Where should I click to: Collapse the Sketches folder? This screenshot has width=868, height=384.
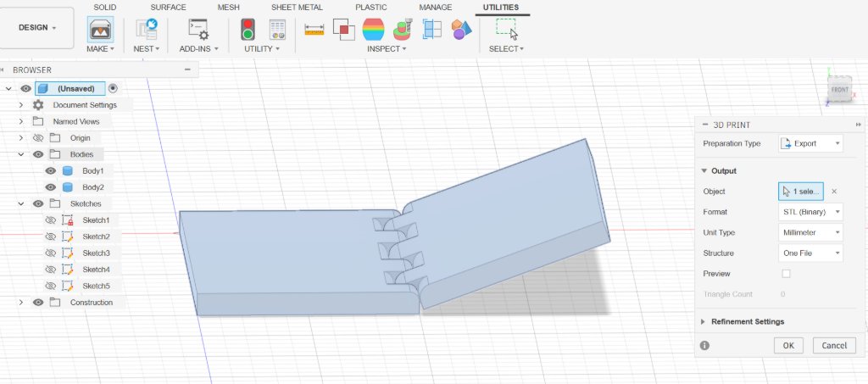click(21, 203)
